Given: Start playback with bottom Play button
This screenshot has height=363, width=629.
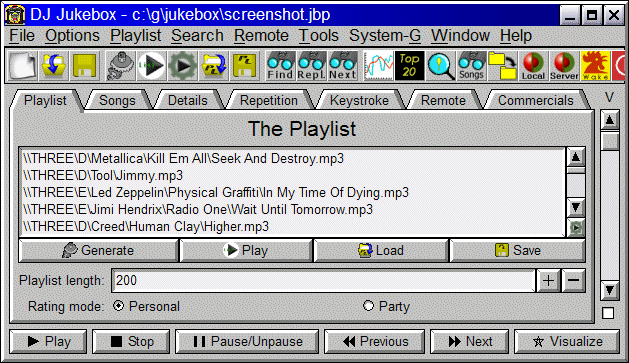Looking at the screenshot, I should pyautogui.click(x=48, y=342).
